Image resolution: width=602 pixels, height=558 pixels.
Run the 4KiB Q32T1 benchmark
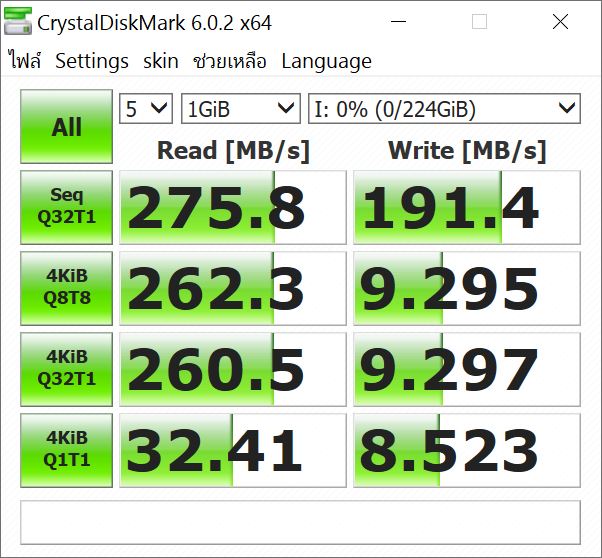(x=67, y=369)
